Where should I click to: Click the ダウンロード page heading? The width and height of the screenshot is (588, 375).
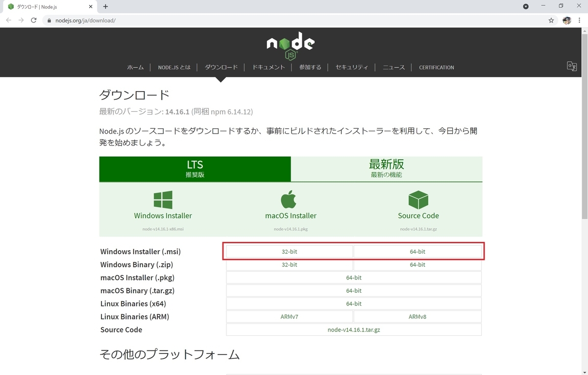[134, 94]
